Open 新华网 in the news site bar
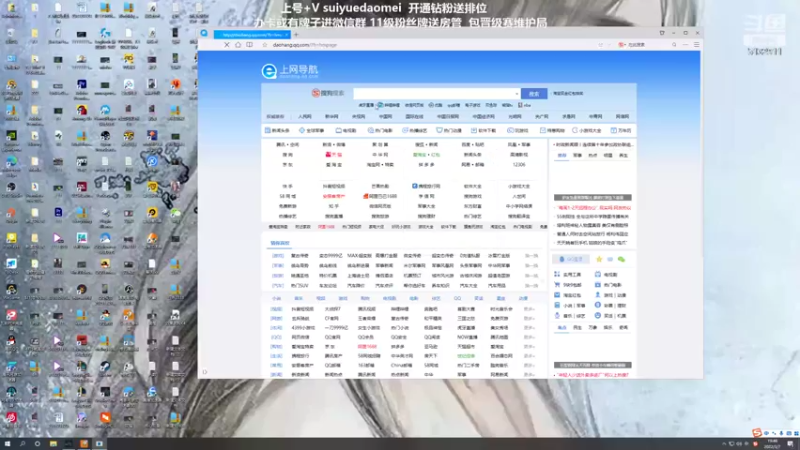This screenshot has width=800, height=450. click(332, 117)
